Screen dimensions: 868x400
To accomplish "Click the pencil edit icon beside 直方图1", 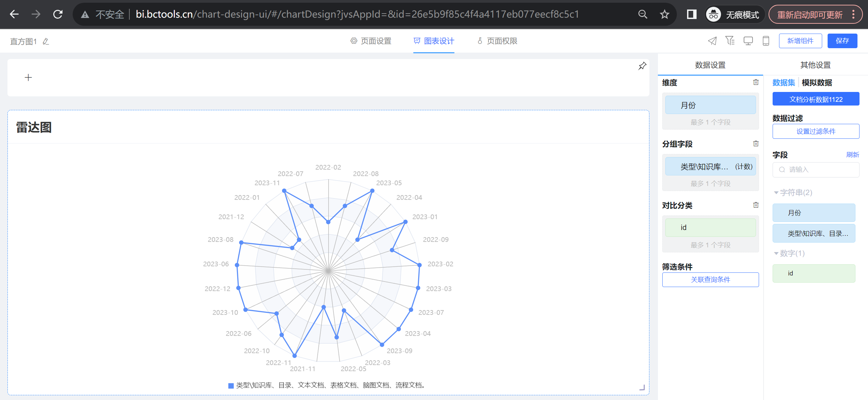I will (46, 41).
